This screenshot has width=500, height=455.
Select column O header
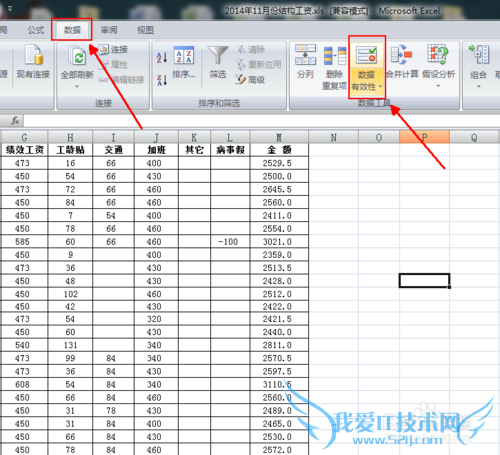click(x=379, y=137)
